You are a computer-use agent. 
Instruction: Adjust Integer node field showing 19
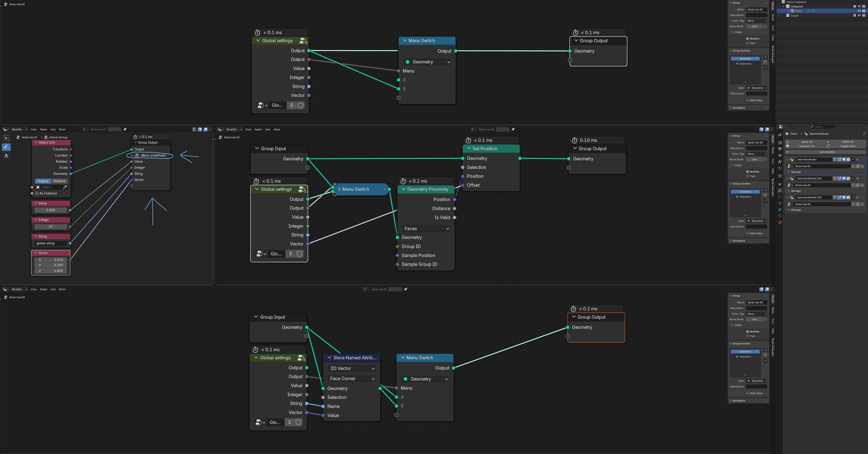click(x=51, y=227)
